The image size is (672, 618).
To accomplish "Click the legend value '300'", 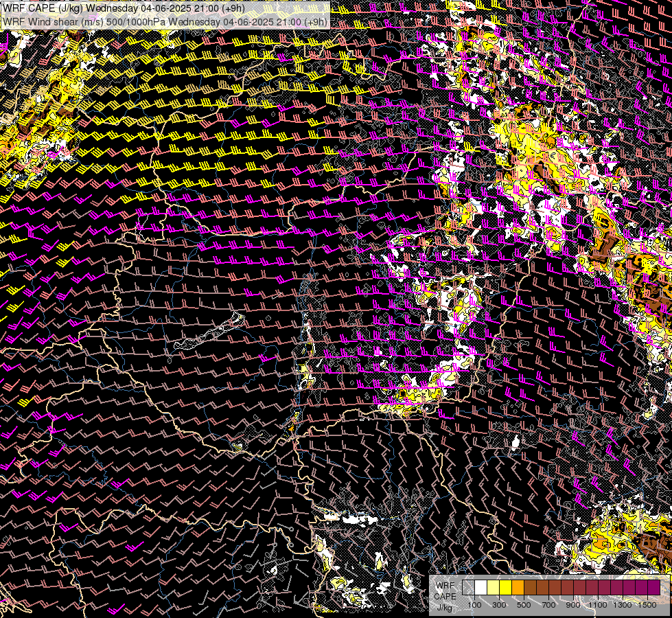I will (499, 605).
